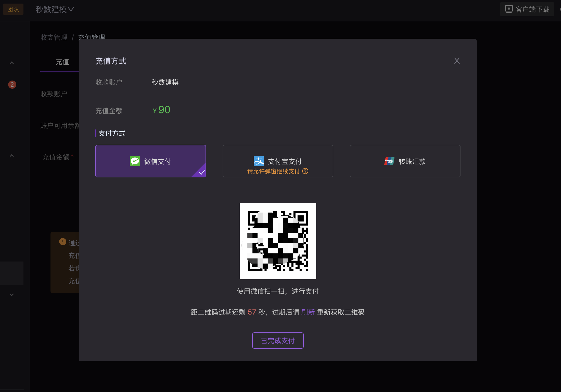Click the WeChat Pay green logo icon
Screen dimensions: 561x392
[x=135, y=161]
